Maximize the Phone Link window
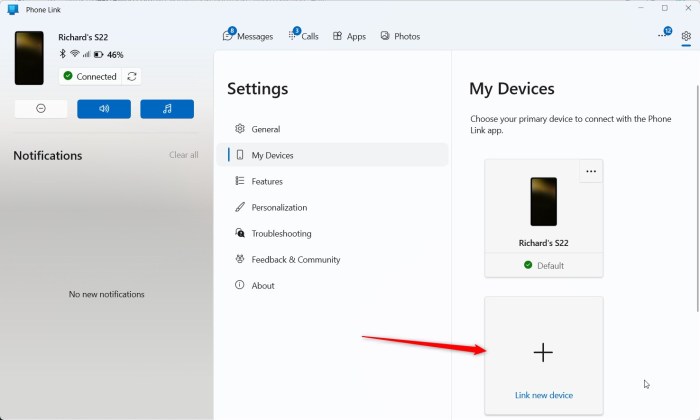This screenshot has height=420, width=700. point(665,8)
